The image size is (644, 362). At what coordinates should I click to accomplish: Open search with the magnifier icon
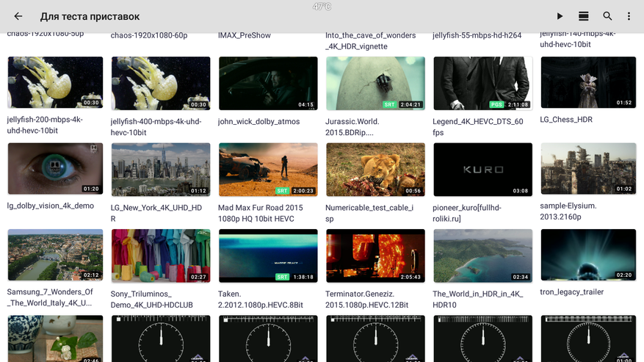click(607, 16)
